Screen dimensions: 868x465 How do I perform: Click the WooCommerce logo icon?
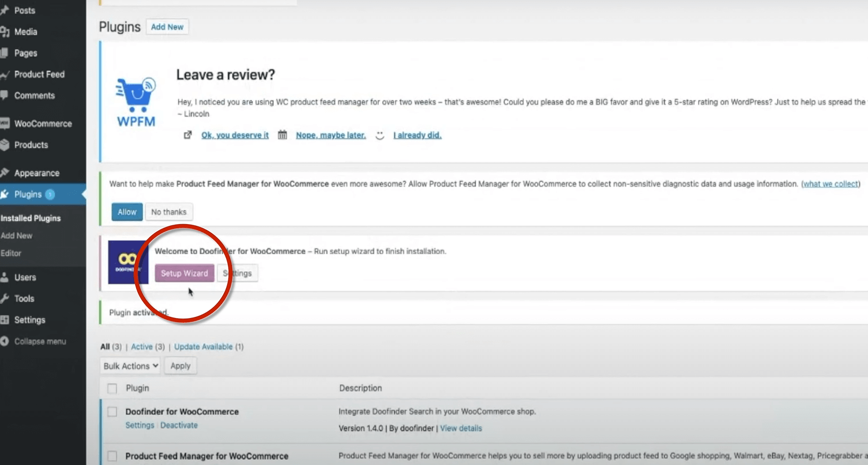pos(5,124)
